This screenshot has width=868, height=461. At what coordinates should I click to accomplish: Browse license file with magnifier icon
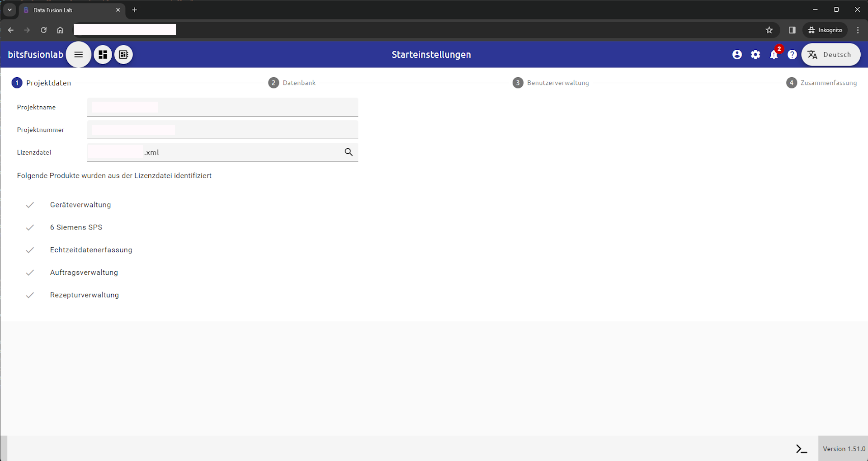pyautogui.click(x=349, y=152)
